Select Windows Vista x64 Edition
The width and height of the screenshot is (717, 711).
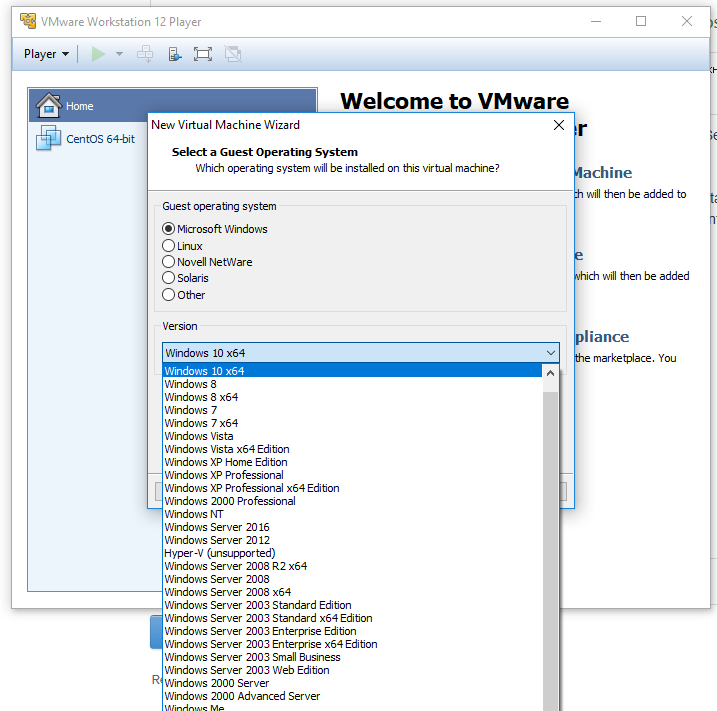click(353, 449)
